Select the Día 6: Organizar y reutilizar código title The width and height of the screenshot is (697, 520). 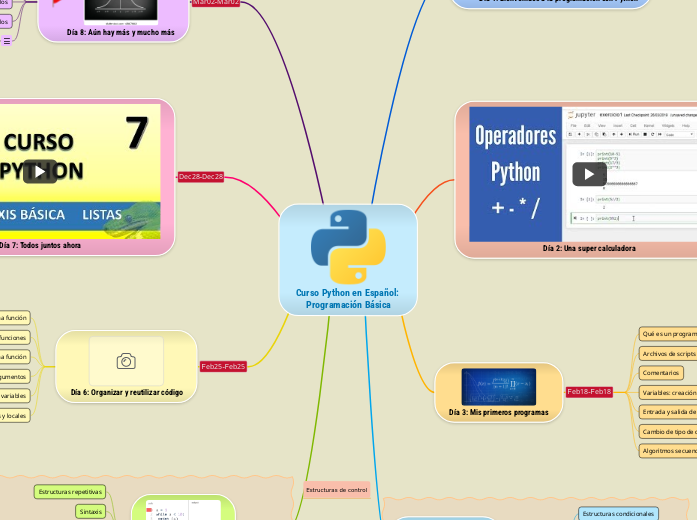(126, 393)
